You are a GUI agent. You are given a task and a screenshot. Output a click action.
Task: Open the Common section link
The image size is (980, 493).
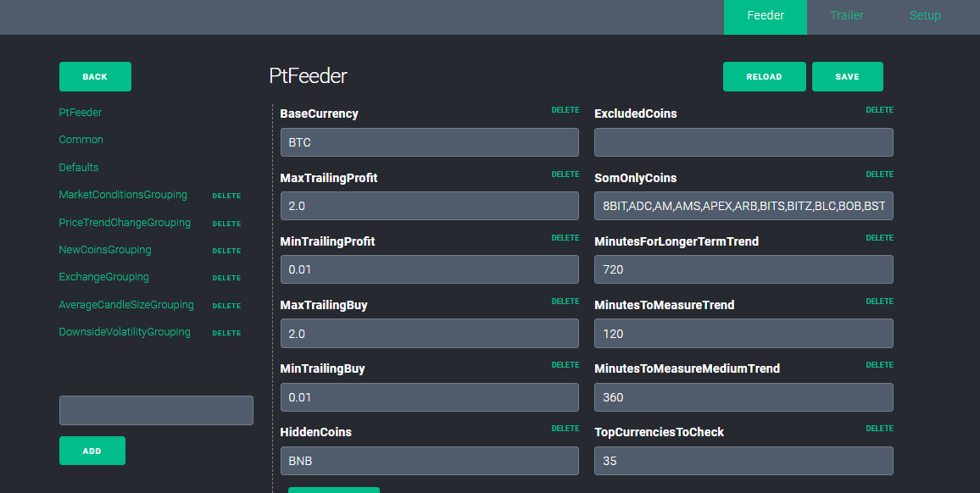(81, 139)
